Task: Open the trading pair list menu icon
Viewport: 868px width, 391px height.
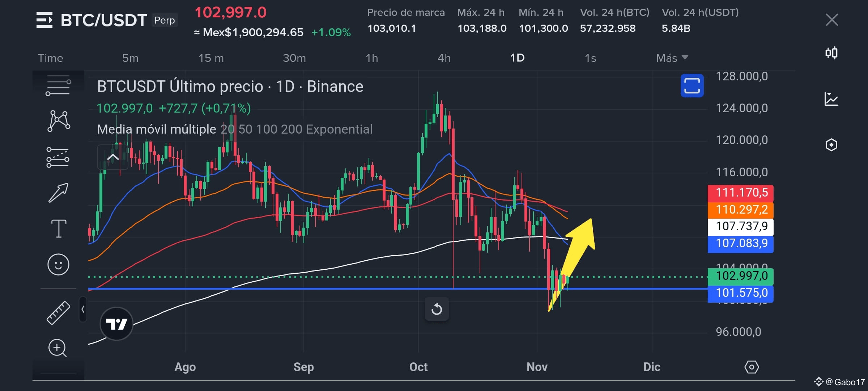Action: 44,20
